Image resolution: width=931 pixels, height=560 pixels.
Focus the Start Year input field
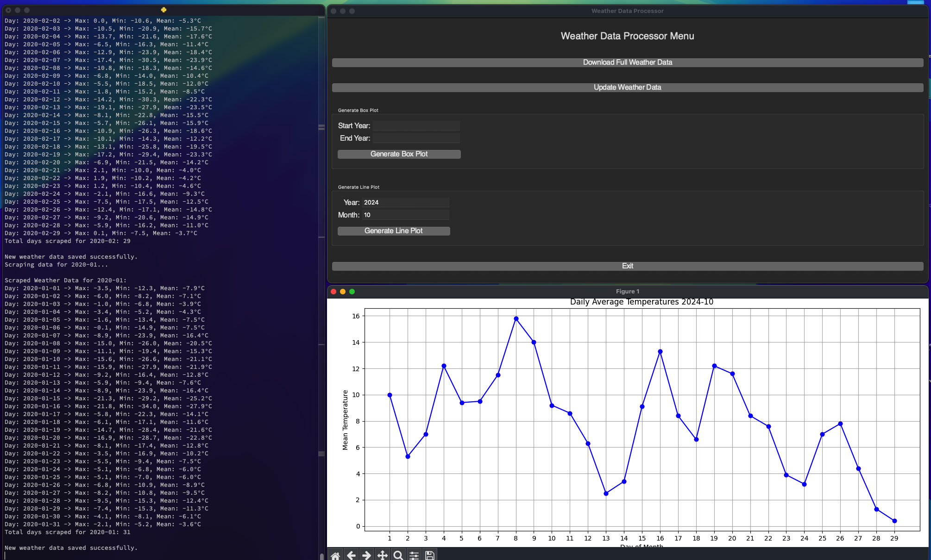point(416,126)
